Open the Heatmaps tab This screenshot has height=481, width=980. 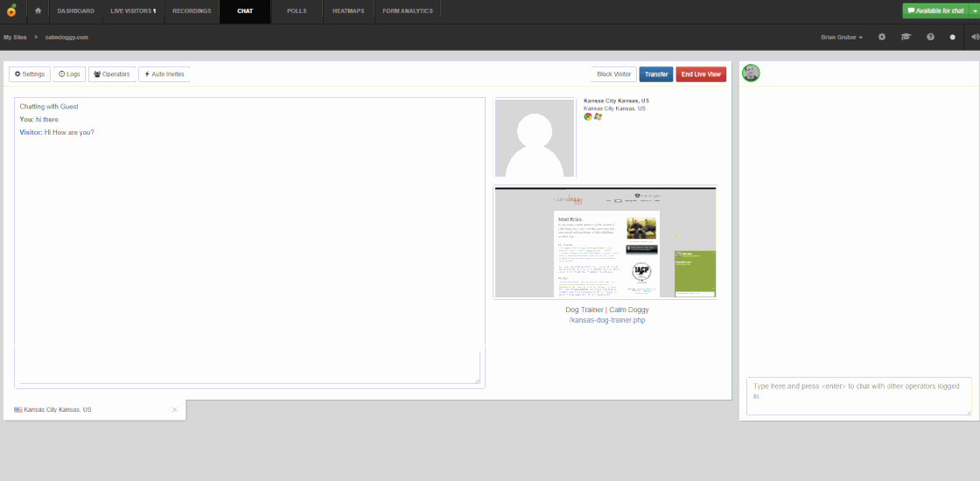348,11
